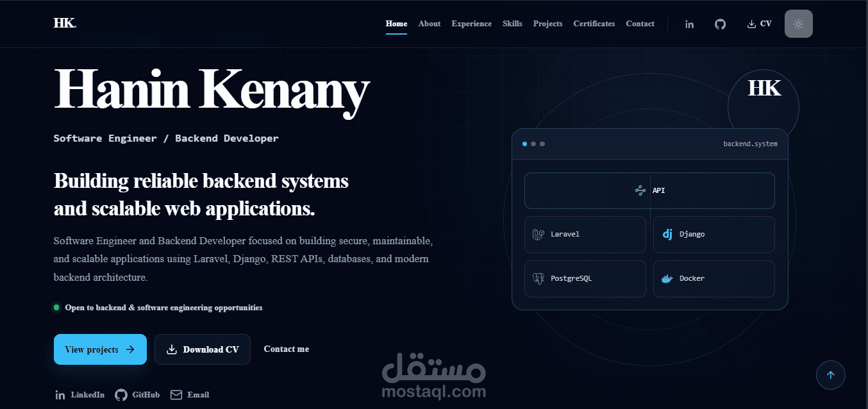Open the Contact nav link
The image size is (868, 409).
pos(640,24)
